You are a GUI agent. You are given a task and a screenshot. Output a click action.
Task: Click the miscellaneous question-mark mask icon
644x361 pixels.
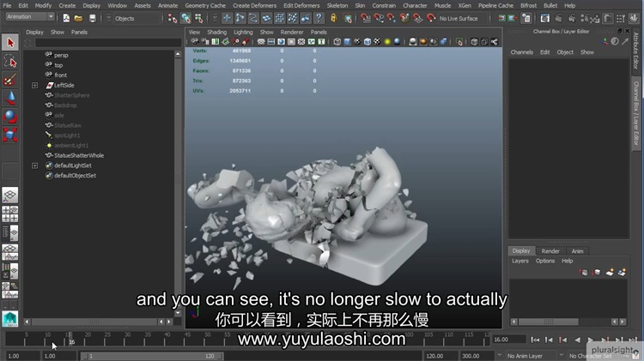319,18
